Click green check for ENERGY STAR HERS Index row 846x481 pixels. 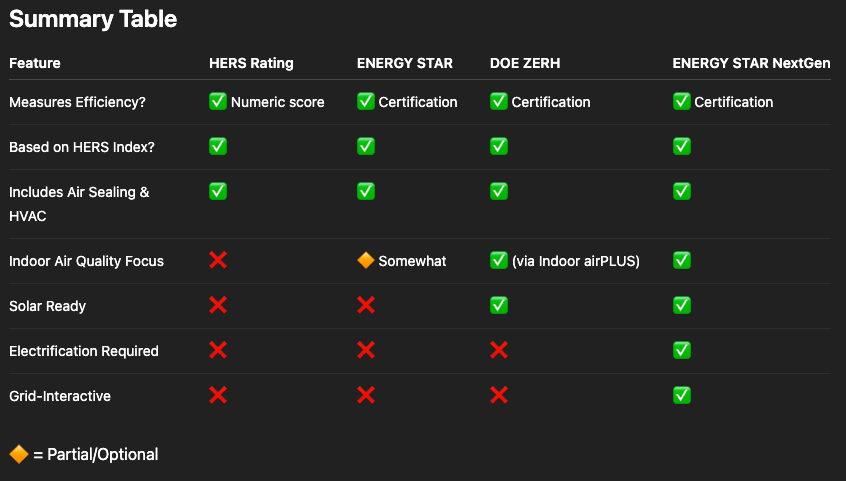(366, 146)
